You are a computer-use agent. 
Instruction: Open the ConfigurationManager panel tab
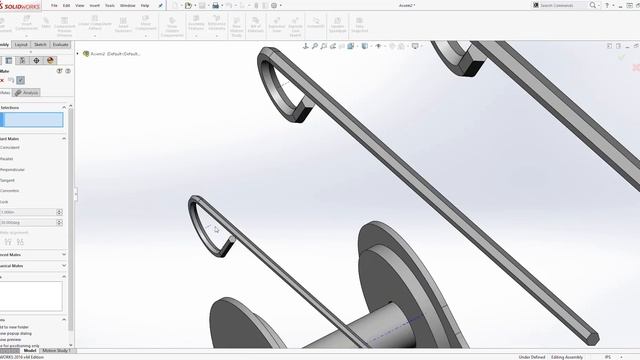click(x=22, y=60)
